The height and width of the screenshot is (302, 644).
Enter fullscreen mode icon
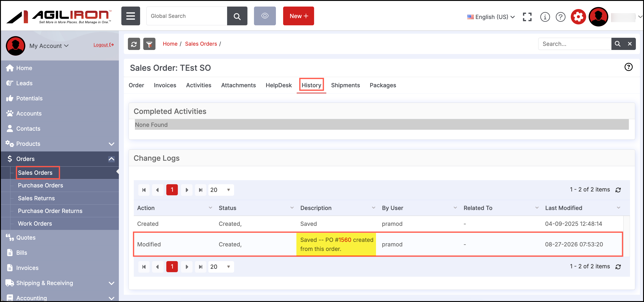[527, 17]
